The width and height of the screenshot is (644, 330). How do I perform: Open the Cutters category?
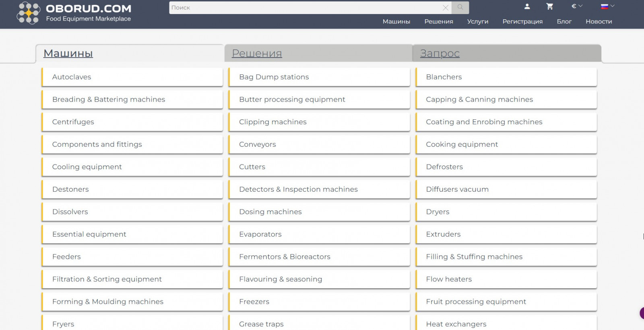click(x=319, y=167)
